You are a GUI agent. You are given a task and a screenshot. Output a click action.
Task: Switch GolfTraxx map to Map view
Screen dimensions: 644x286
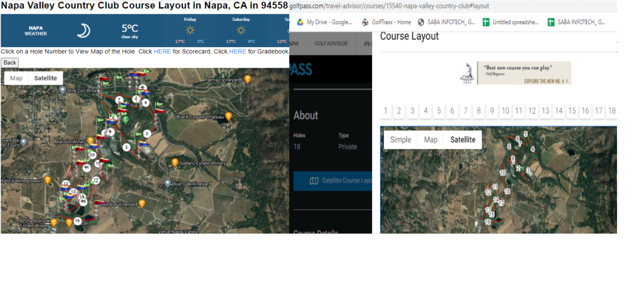16,78
